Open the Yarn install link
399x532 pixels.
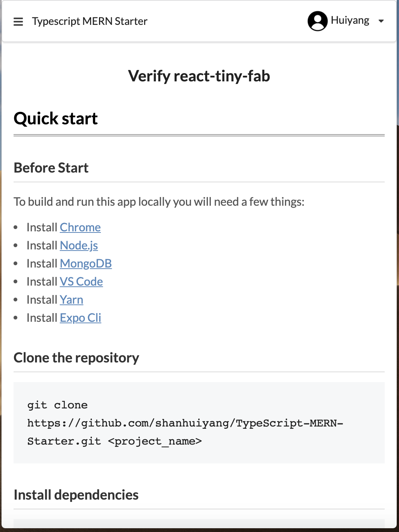pyautogui.click(x=72, y=300)
